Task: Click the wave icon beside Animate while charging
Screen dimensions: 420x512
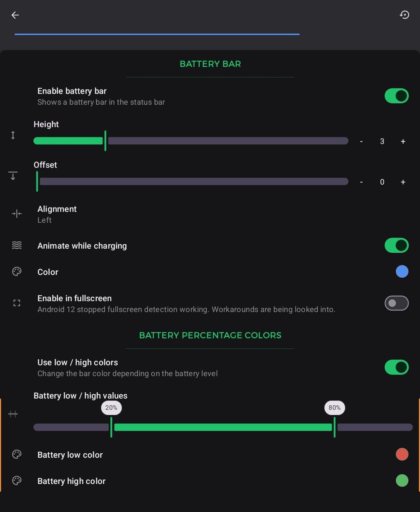Action: coord(17,245)
